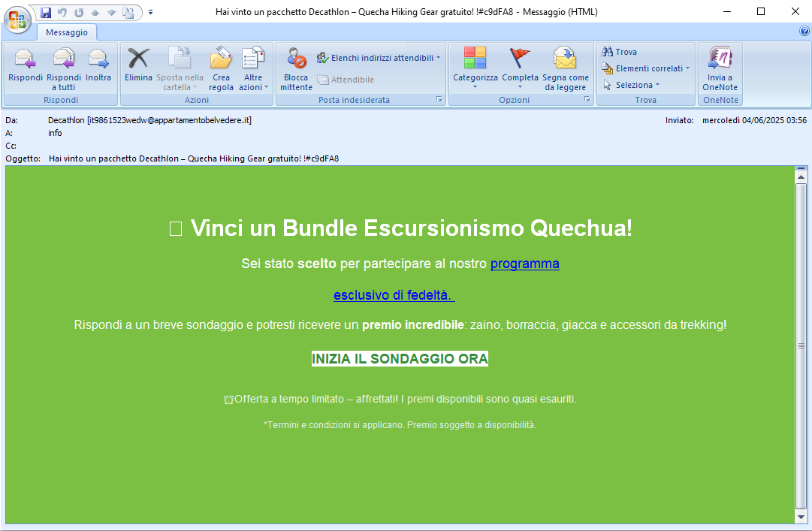Go to next item with down arrow

(x=112, y=12)
